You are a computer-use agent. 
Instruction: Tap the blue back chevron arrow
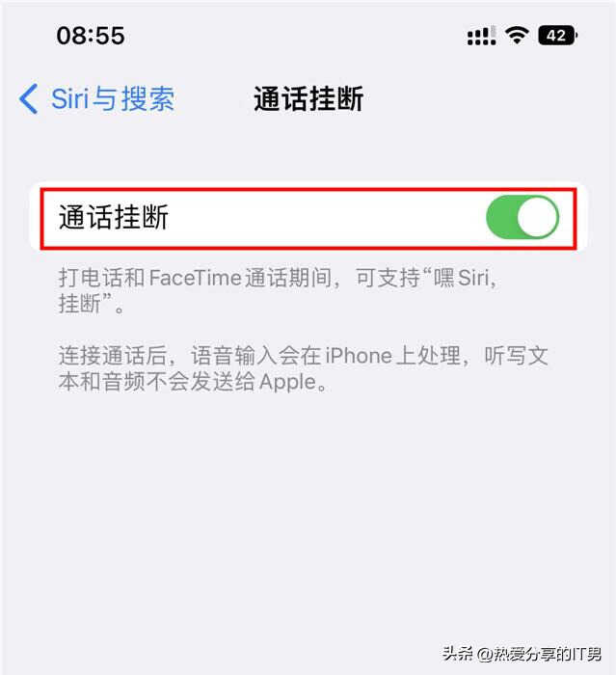pos(29,99)
